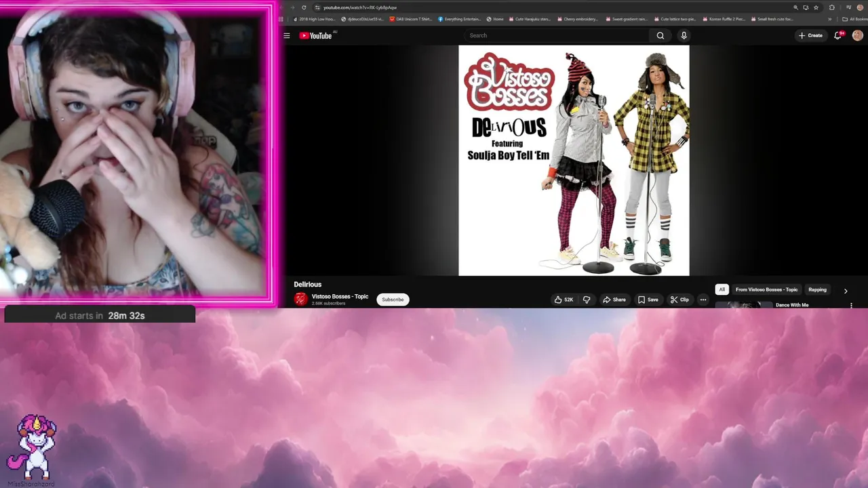Dislike the video with thumbs down
The image size is (868, 488).
(587, 300)
